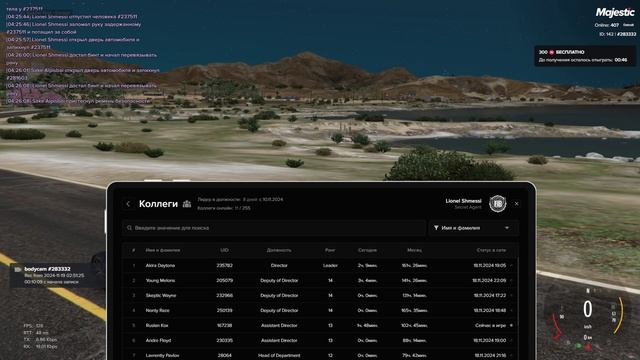Sort by the Имя и фамилия column header
640x360 pixels.
tap(162, 250)
